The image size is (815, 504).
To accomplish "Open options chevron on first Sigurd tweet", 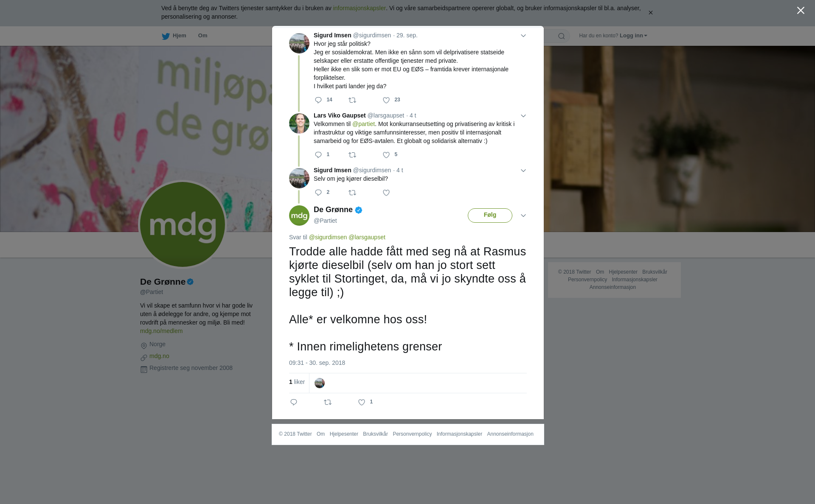I will point(523,36).
